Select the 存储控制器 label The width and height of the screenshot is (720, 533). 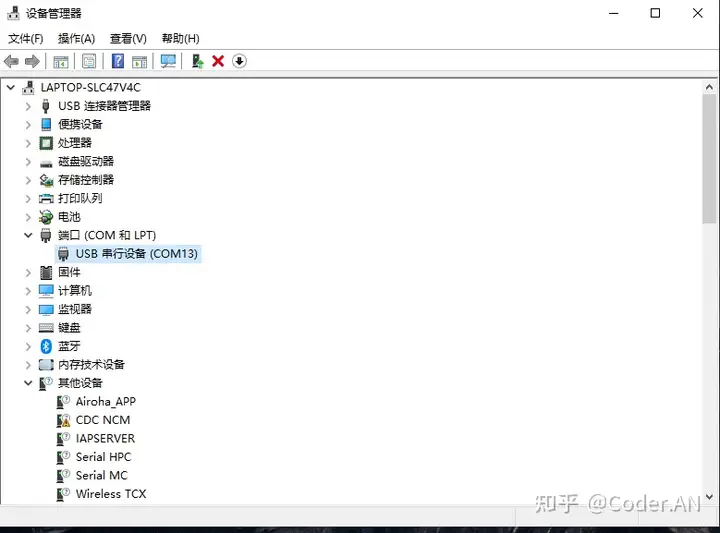[x=86, y=180]
